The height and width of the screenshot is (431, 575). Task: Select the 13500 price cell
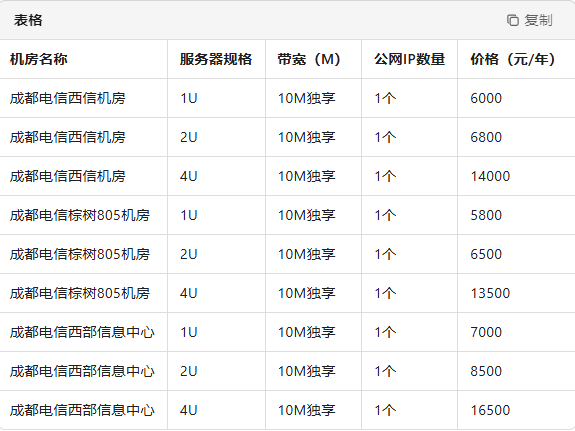click(490, 293)
